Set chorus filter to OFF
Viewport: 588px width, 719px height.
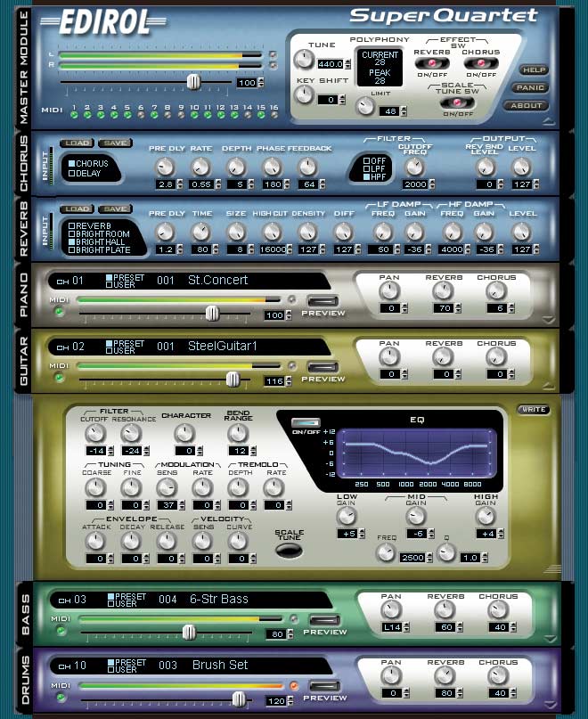pos(366,160)
